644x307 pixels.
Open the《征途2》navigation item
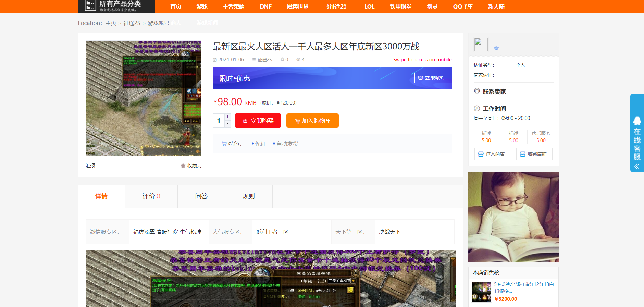pyautogui.click(x=336, y=7)
